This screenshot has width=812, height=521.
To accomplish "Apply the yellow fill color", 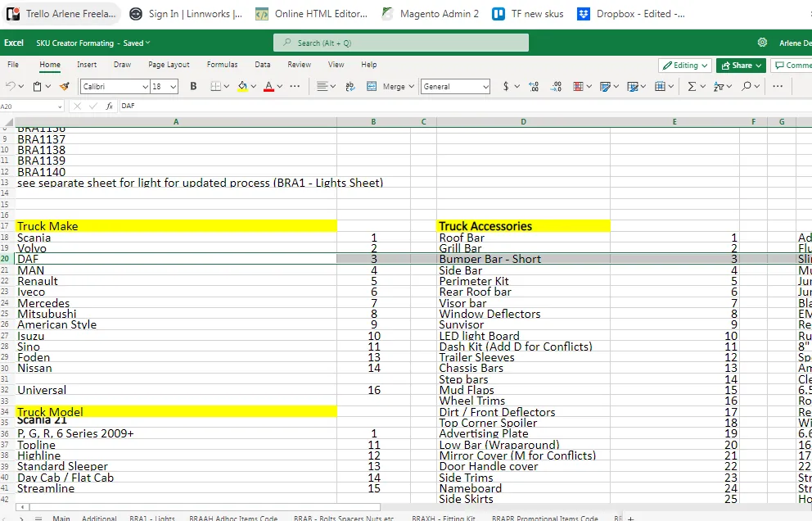I will 242,87.
